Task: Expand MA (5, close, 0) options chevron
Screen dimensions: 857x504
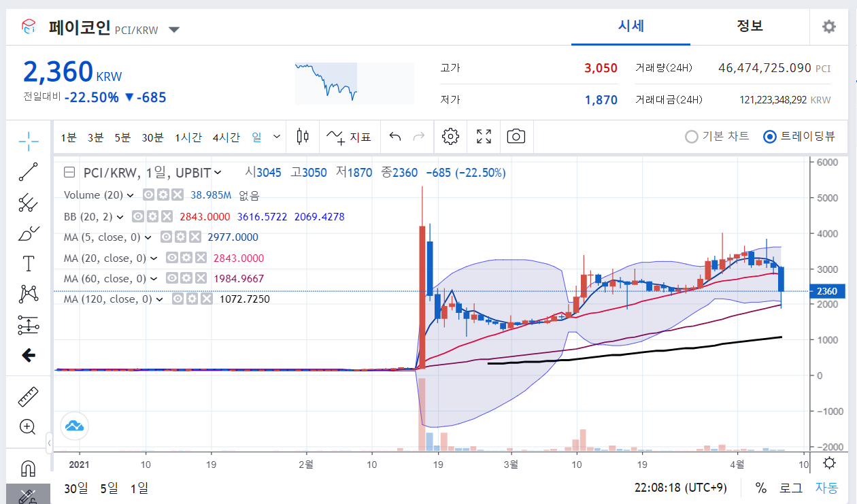Action: [x=148, y=237]
